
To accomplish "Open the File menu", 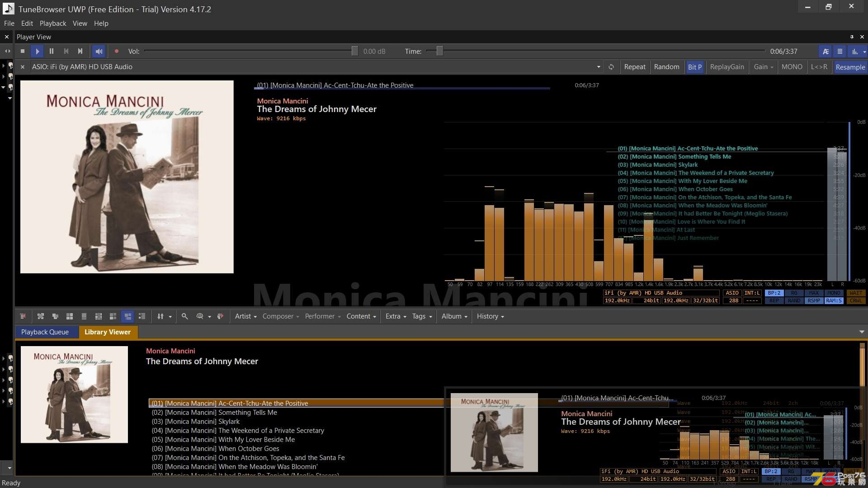I will (x=9, y=23).
